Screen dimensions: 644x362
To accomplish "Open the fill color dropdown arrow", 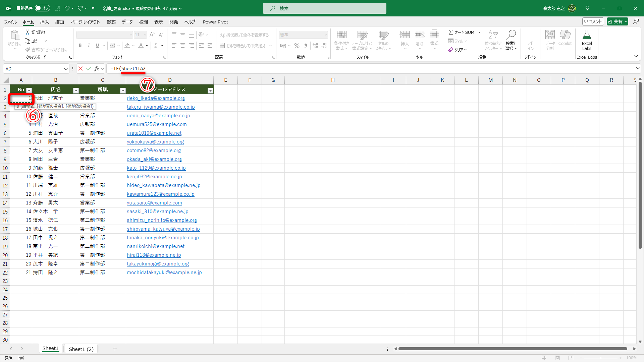I will pos(132,46).
